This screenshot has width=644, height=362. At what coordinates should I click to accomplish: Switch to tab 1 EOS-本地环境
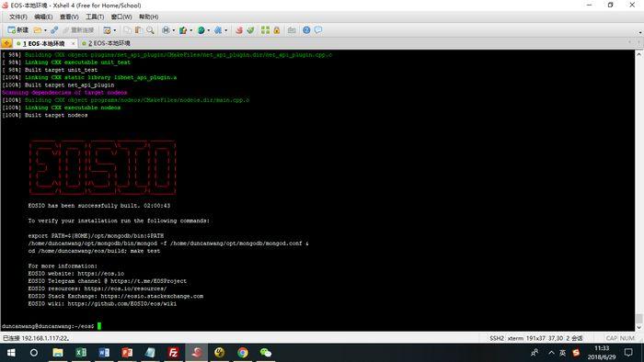click(x=43, y=43)
